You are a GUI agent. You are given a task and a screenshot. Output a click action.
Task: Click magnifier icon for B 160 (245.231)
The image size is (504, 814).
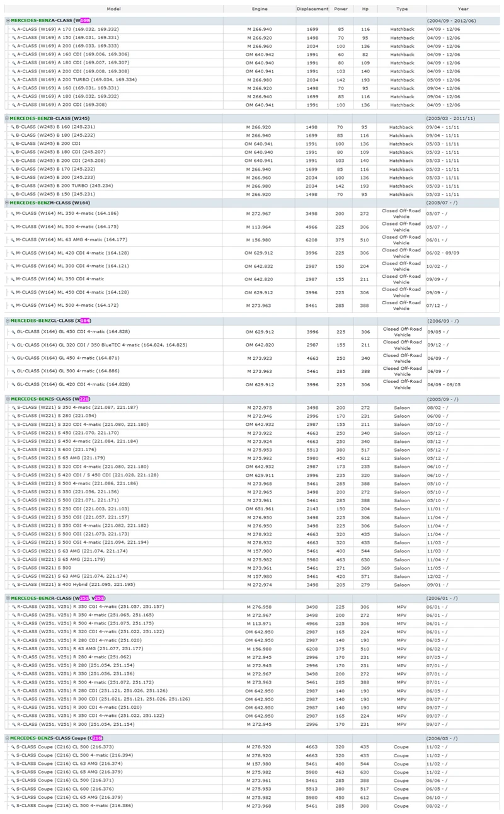pyautogui.click(x=13, y=127)
